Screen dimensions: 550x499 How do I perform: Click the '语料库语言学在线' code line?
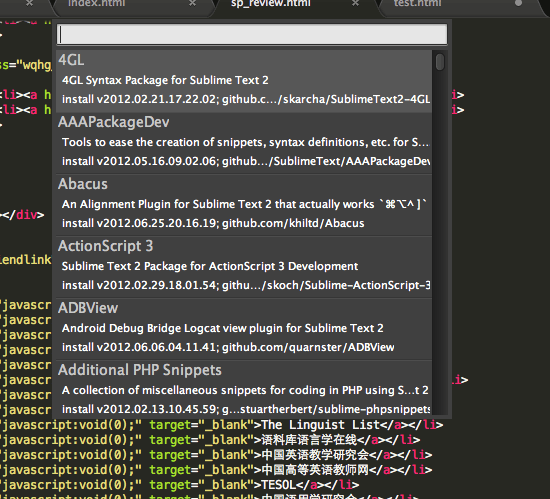coord(210,440)
